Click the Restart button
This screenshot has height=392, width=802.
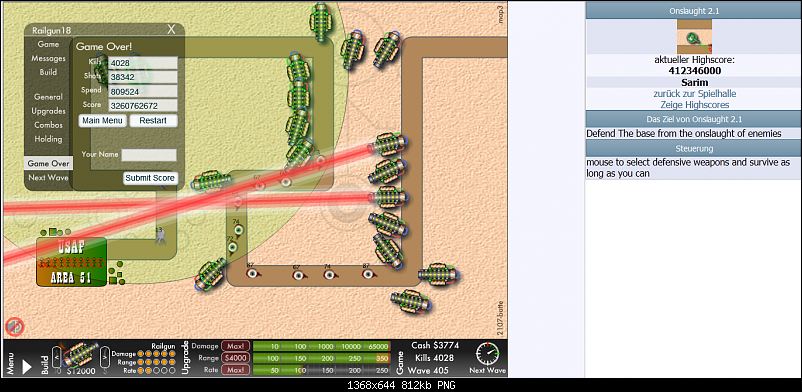click(153, 121)
